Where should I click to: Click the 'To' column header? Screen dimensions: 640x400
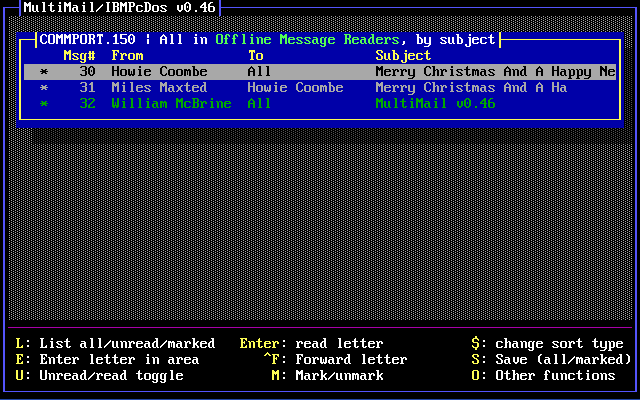[x=255, y=56]
